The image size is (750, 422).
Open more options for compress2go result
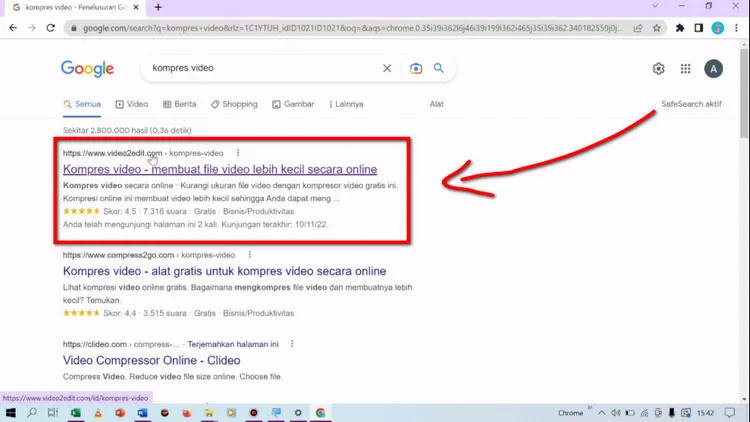tap(250, 255)
